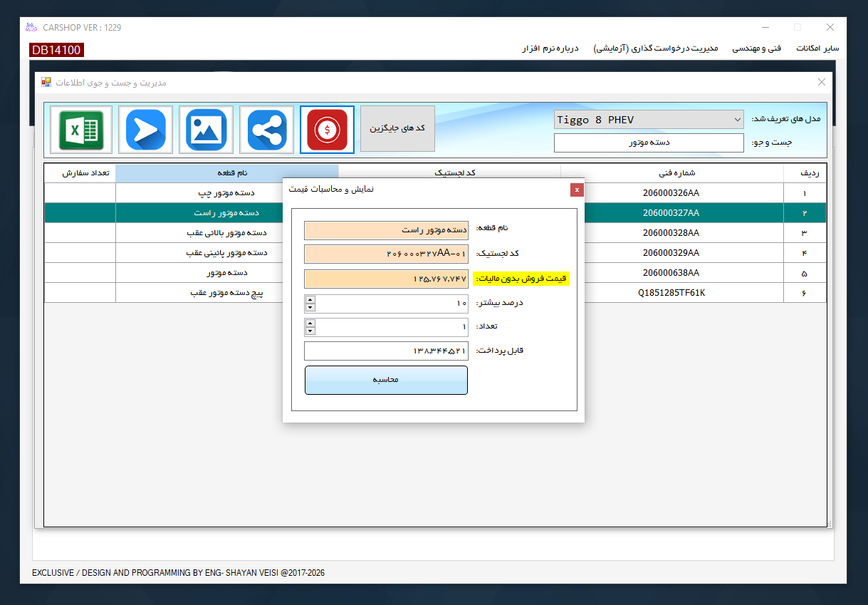This screenshot has width=868, height=605.
Task: Click the blue share icon
Action: coord(267,129)
